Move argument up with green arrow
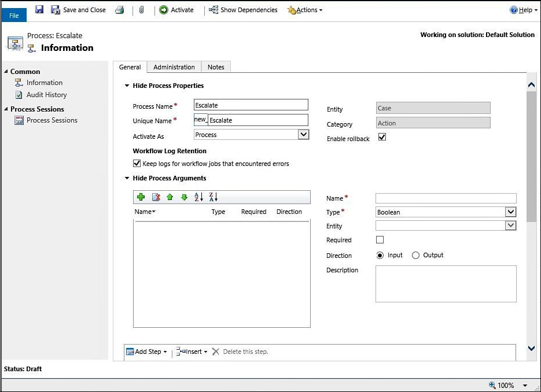This screenshot has height=392, width=541. pyautogui.click(x=170, y=197)
